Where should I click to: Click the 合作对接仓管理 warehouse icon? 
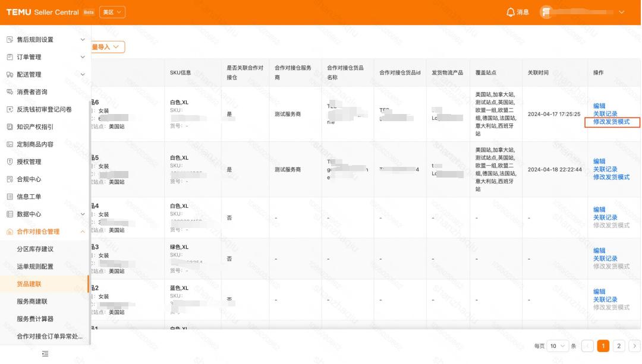coord(10,232)
